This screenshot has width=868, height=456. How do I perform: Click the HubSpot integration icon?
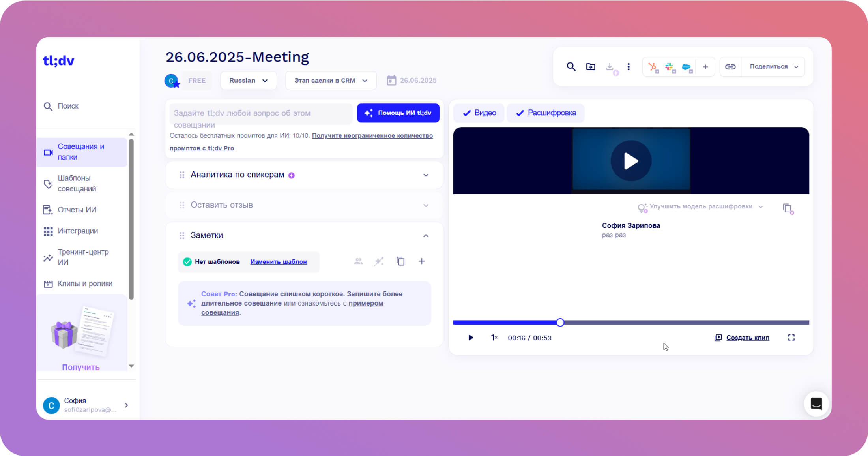pos(653,68)
